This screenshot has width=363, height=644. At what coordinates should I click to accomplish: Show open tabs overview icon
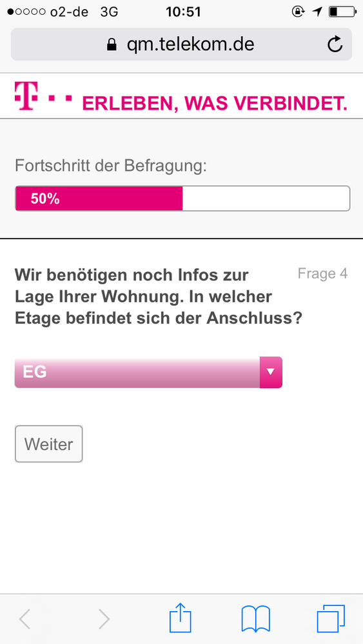pos(331,619)
